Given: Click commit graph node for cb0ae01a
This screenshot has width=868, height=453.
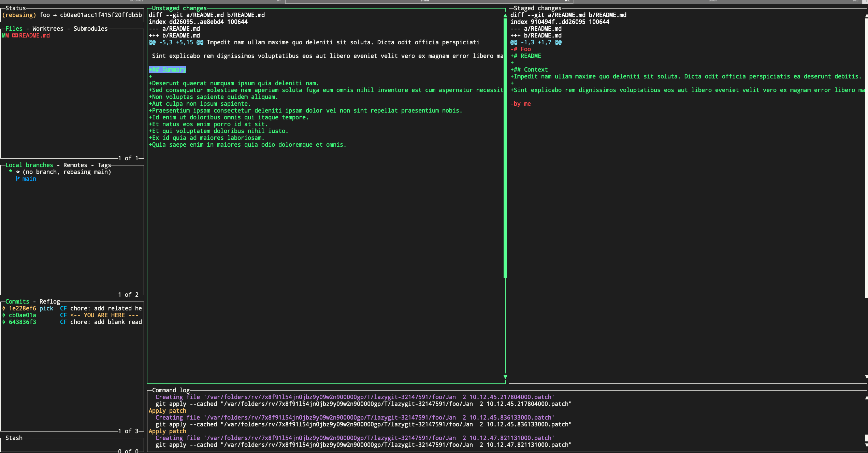Looking at the screenshot, I should point(4,315).
